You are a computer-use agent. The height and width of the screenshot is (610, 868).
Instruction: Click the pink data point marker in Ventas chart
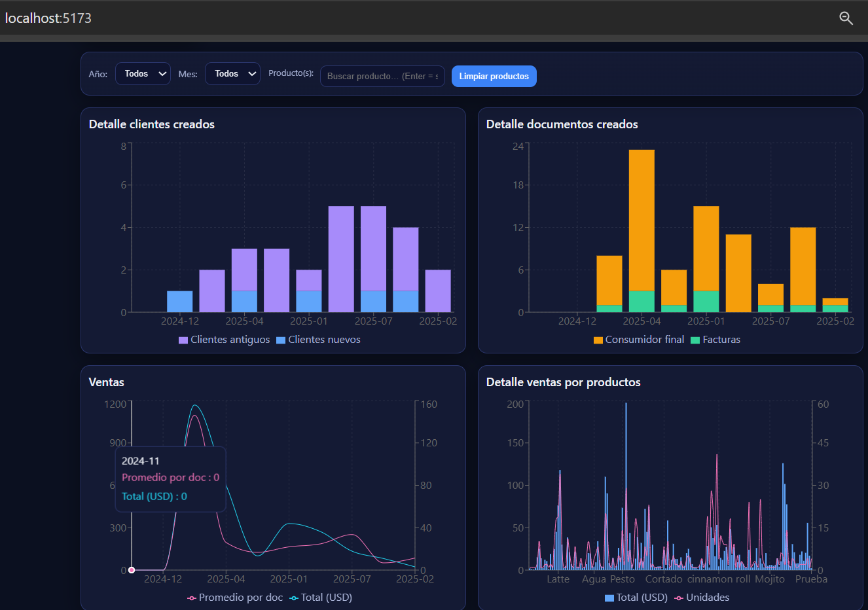point(132,570)
